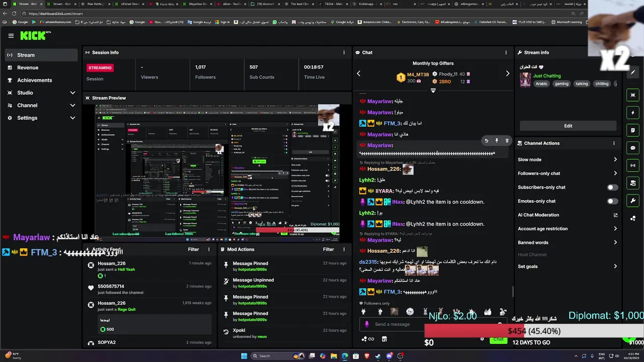Click the channel actions icon in right rail

tap(633, 183)
